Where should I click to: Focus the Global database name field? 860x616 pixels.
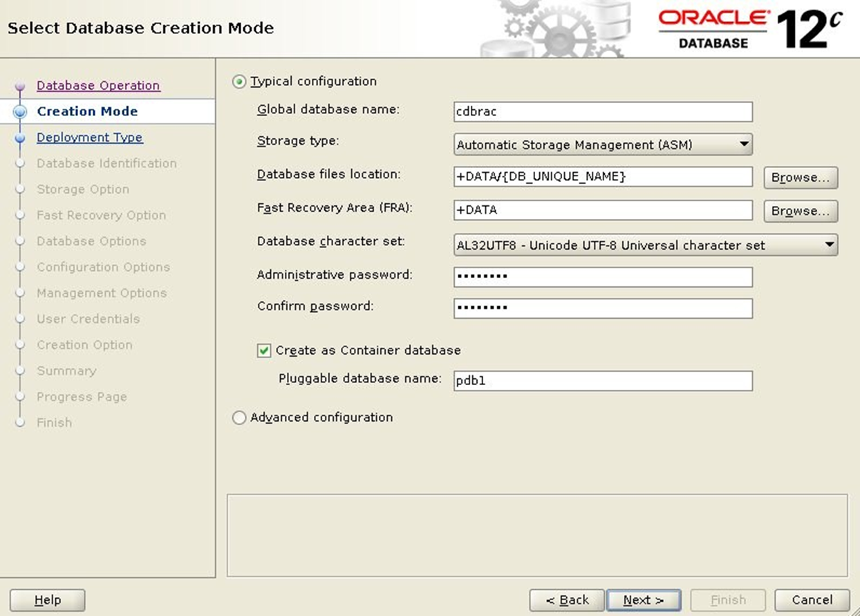[603, 111]
